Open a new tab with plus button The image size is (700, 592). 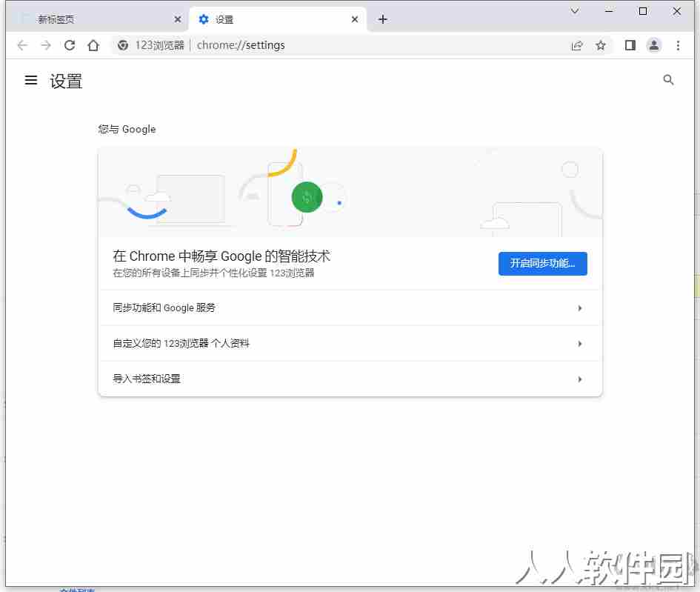(382, 19)
